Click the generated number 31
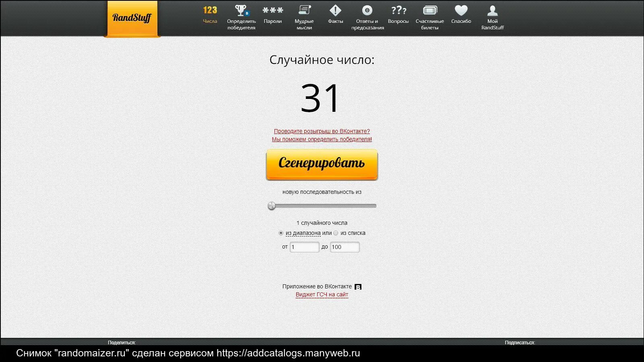 [x=320, y=98]
